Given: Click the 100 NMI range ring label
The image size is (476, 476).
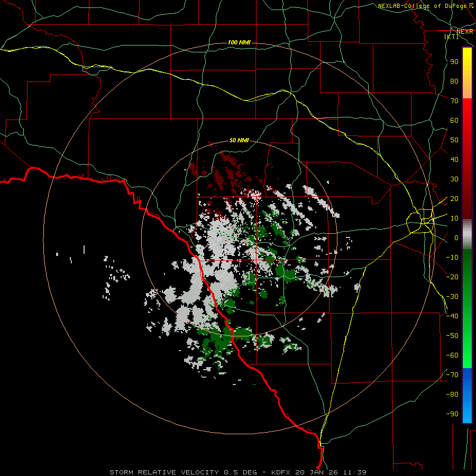Looking at the screenshot, I should (x=239, y=42).
